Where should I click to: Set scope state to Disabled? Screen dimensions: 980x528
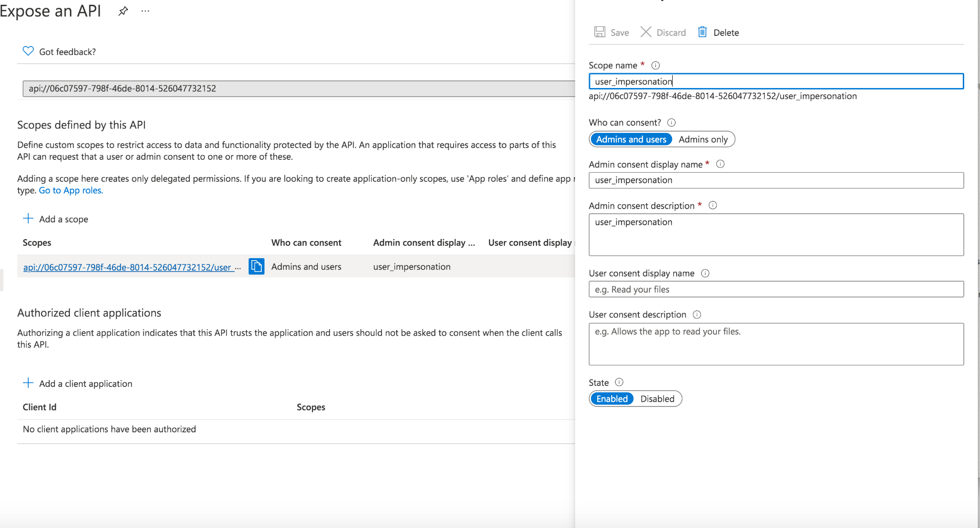coord(657,399)
